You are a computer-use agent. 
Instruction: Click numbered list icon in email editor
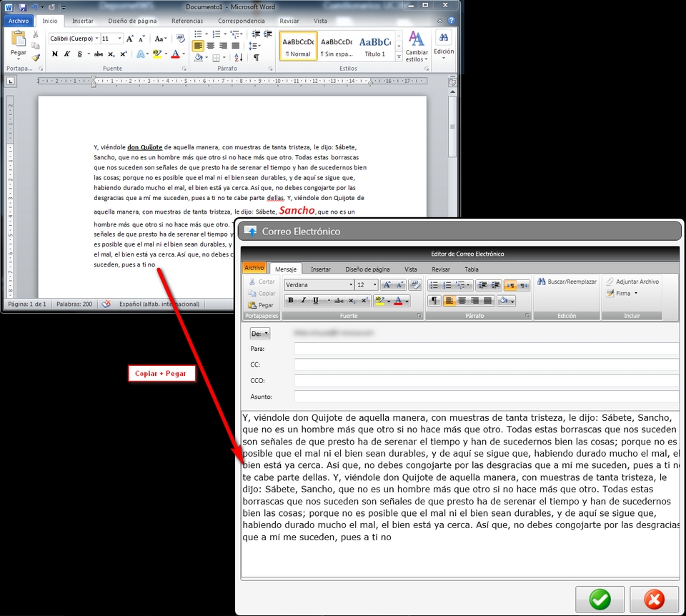point(447,285)
